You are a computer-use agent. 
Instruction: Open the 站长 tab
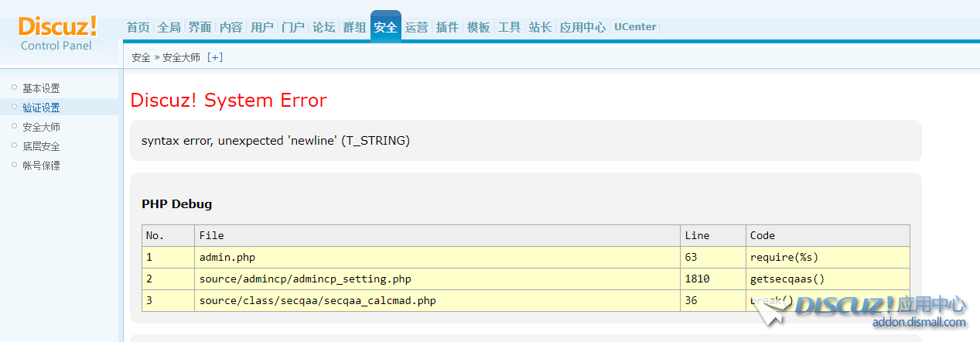click(540, 27)
